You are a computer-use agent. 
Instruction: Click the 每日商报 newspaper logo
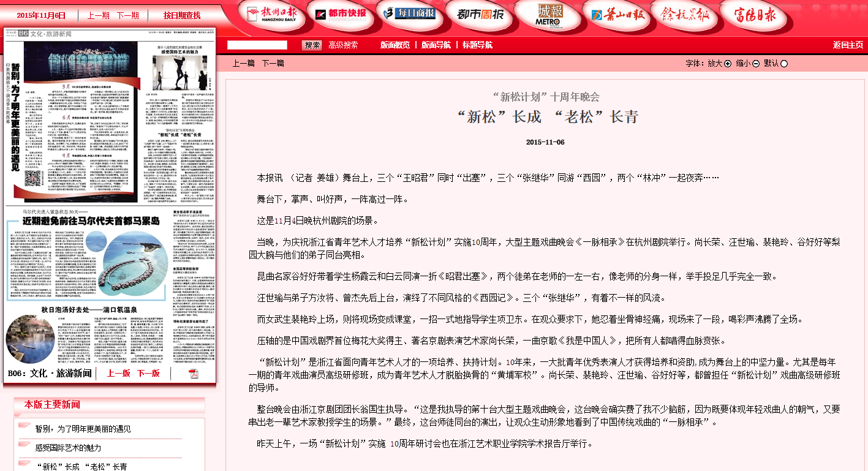tap(407, 13)
